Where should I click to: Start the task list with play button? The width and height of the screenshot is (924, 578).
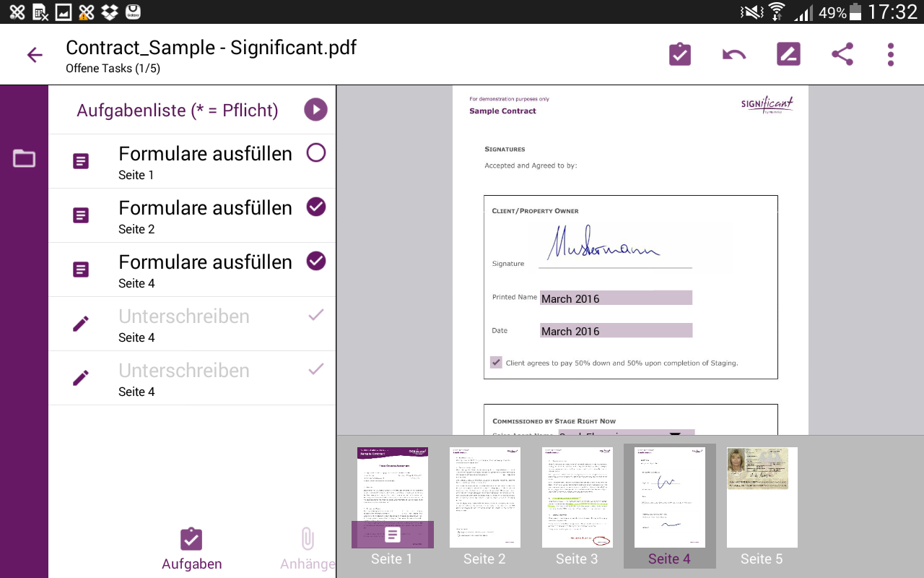click(315, 110)
